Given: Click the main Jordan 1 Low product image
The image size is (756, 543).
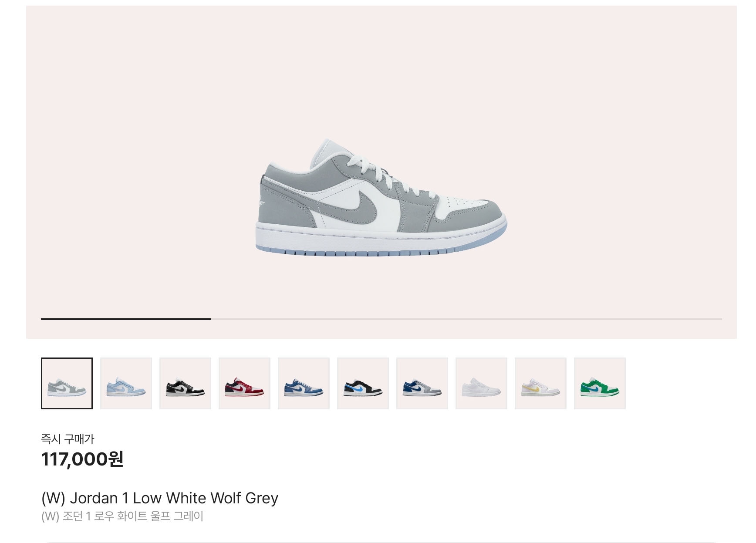Looking at the screenshot, I should click(x=381, y=198).
